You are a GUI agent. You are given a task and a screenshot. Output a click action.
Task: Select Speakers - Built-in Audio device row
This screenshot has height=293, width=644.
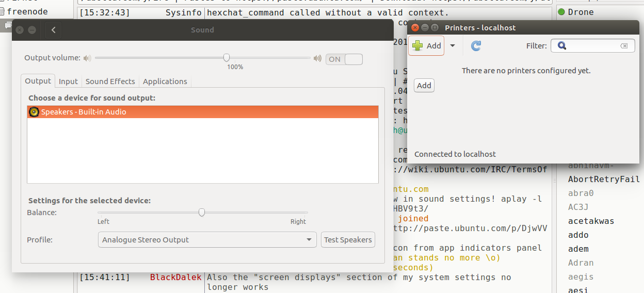click(x=203, y=112)
